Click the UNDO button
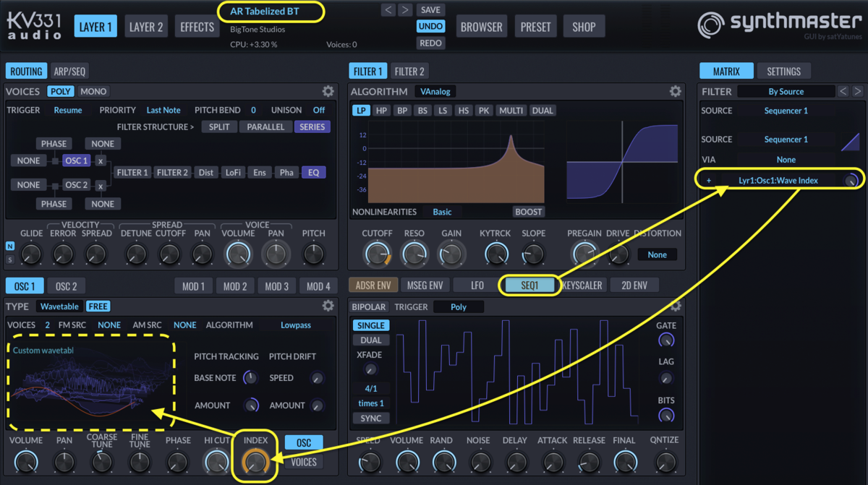Image resolution: width=868 pixels, height=485 pixels. pos(430,26)
